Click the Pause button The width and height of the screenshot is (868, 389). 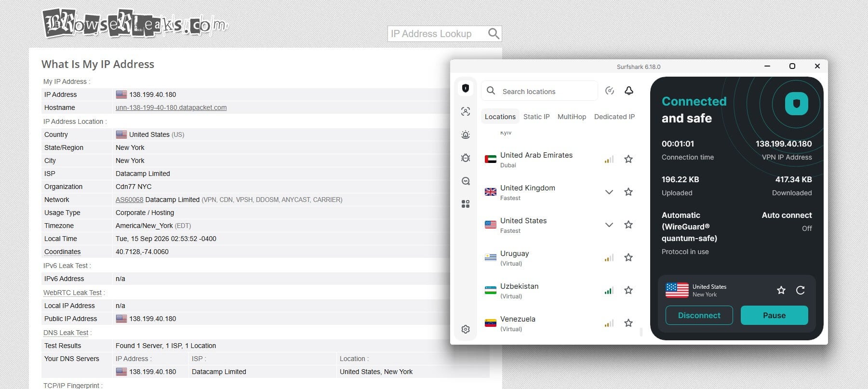[x=774, y=315]
